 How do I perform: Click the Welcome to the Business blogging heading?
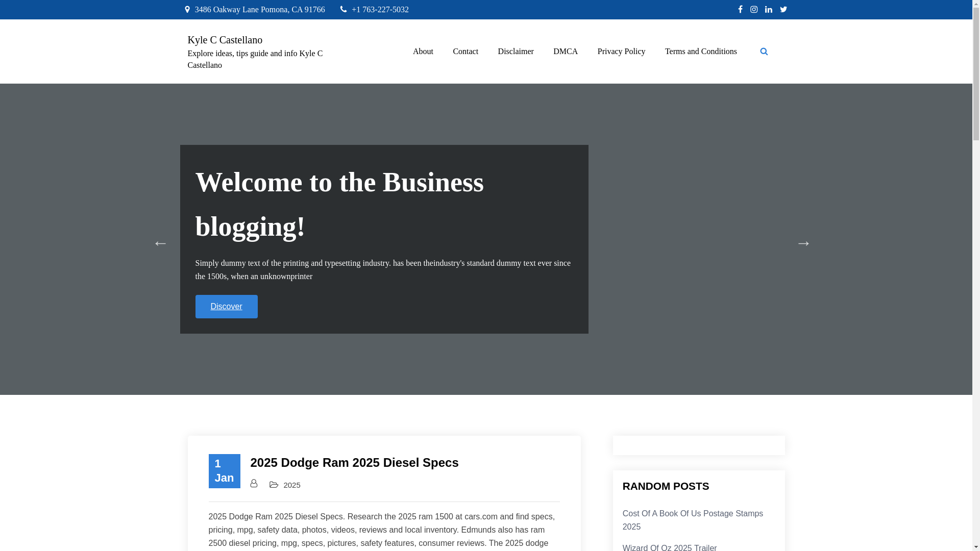[339, 204]
